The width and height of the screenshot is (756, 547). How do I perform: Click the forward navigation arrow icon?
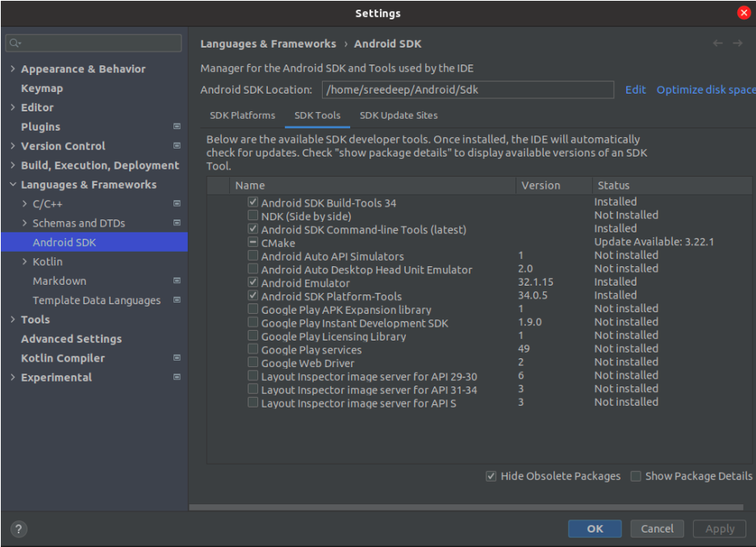(737, 44)
